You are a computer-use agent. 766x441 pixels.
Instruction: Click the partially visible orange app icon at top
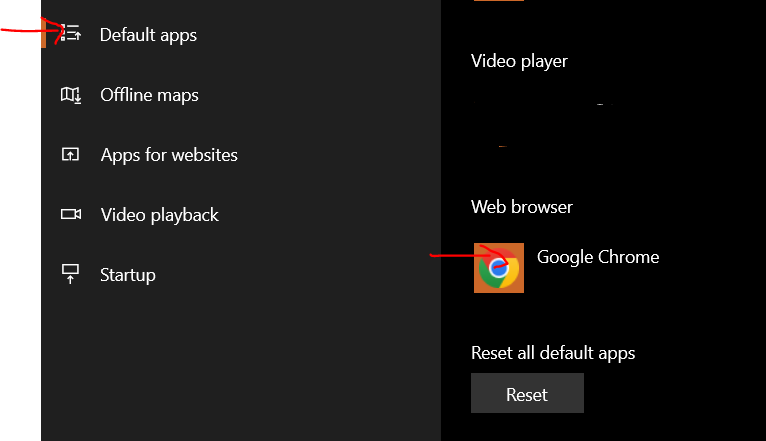498,1
